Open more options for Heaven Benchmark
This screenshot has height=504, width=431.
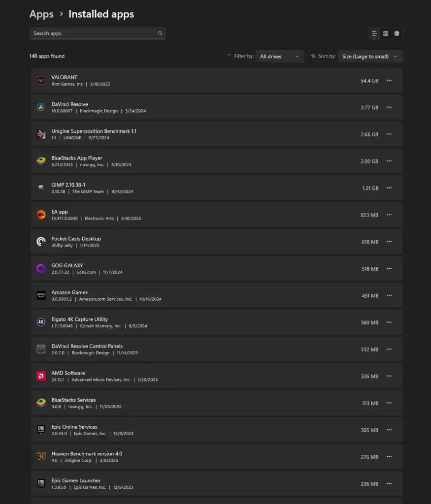389,457
